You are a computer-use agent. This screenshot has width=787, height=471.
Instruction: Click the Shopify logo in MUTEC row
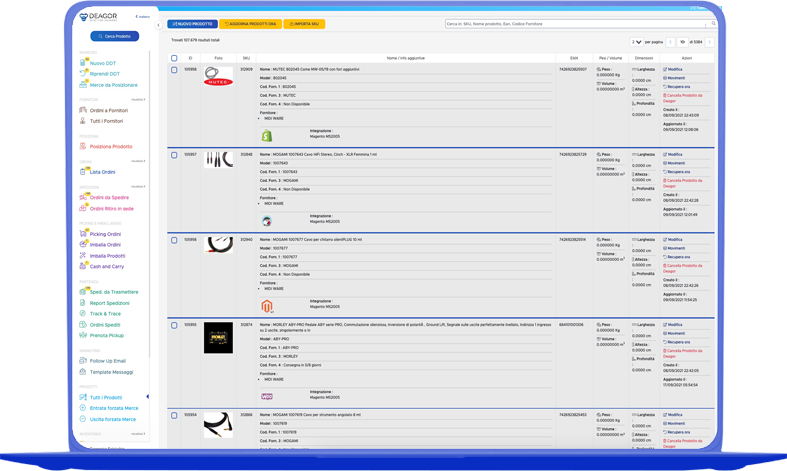[267, 135]
